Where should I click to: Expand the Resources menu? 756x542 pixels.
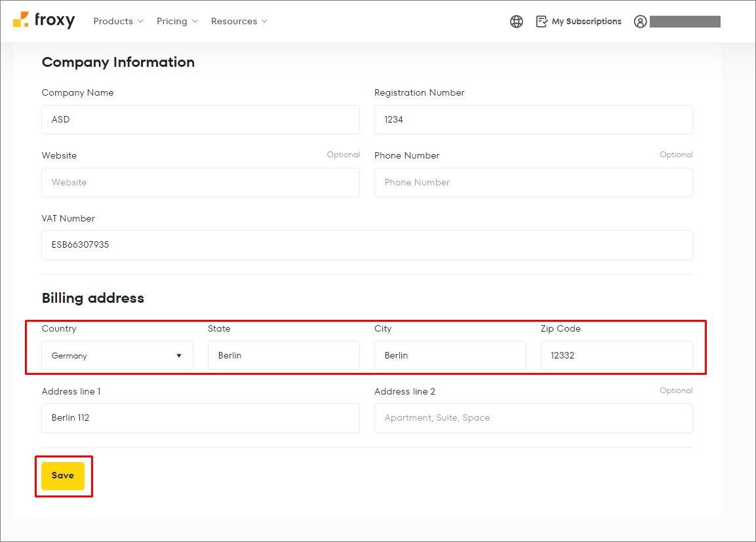pos(239,21)
